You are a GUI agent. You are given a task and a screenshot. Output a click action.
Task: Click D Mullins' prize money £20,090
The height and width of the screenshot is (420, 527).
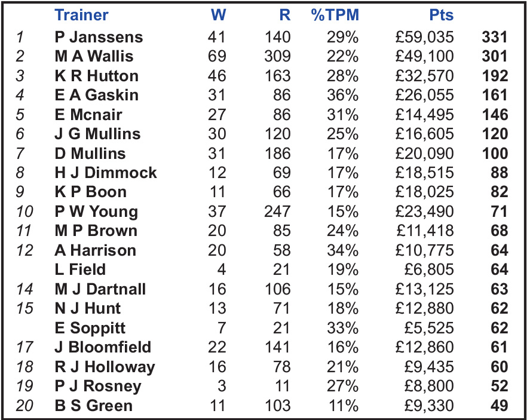424,154
